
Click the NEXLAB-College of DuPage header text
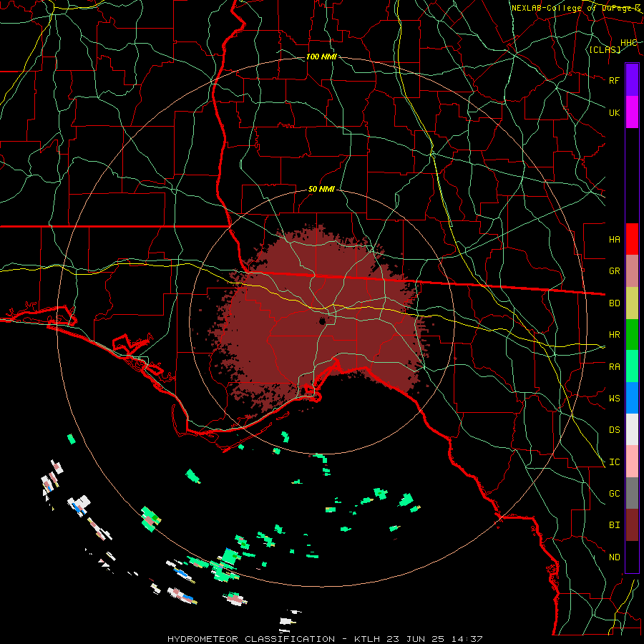[576, 8]
